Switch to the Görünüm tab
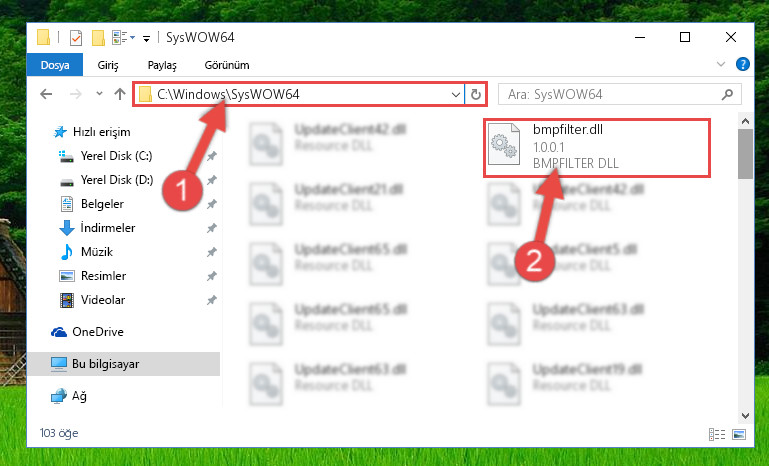This screenshot has width=769, height=466. [227, 65]
